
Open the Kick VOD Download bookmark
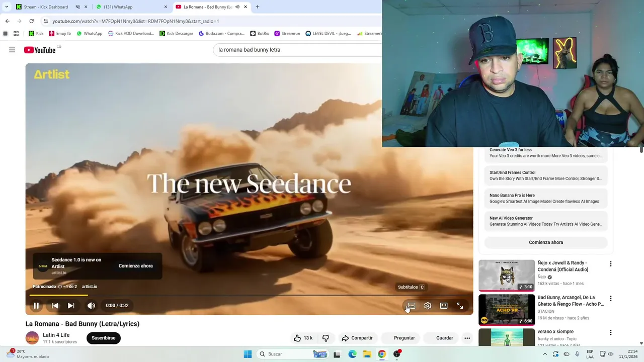click(131, 34)
